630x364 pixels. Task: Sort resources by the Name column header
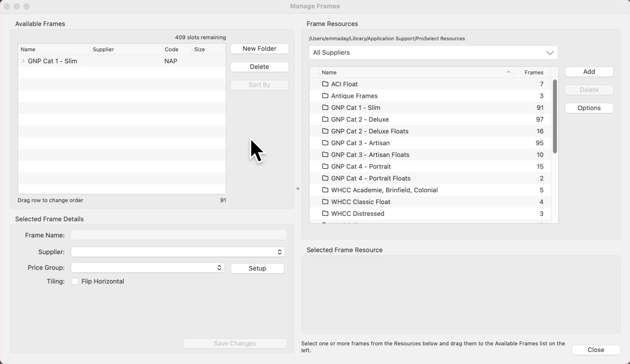[x=412, y=72]
